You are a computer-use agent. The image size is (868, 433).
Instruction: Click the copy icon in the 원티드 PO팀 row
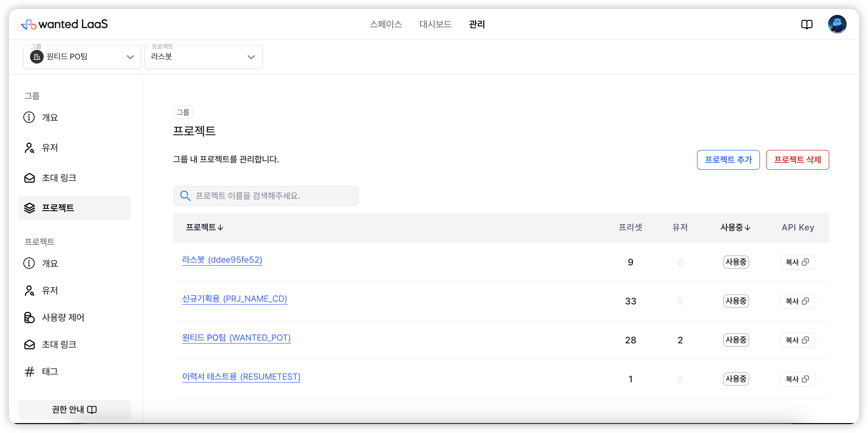[x=805, y=340]
